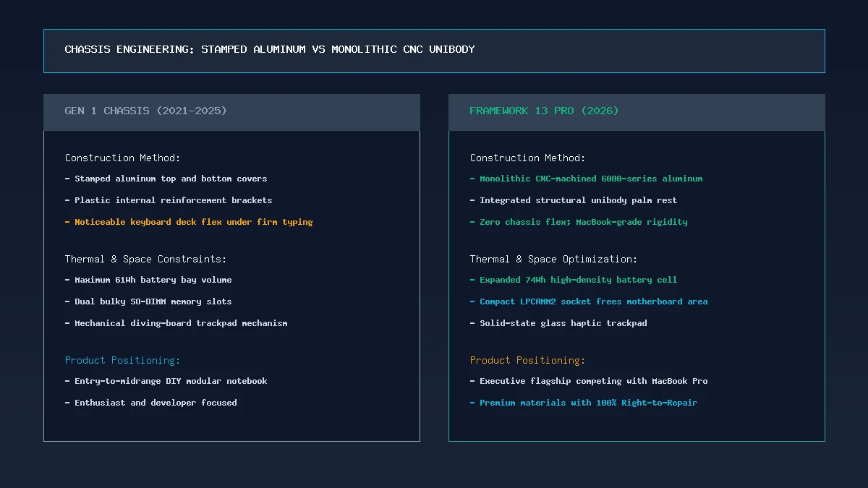Click the slide title about chassis engineering
Image resolution: width=868 pixels, height=488 pixels.
(x=270, y=49)
